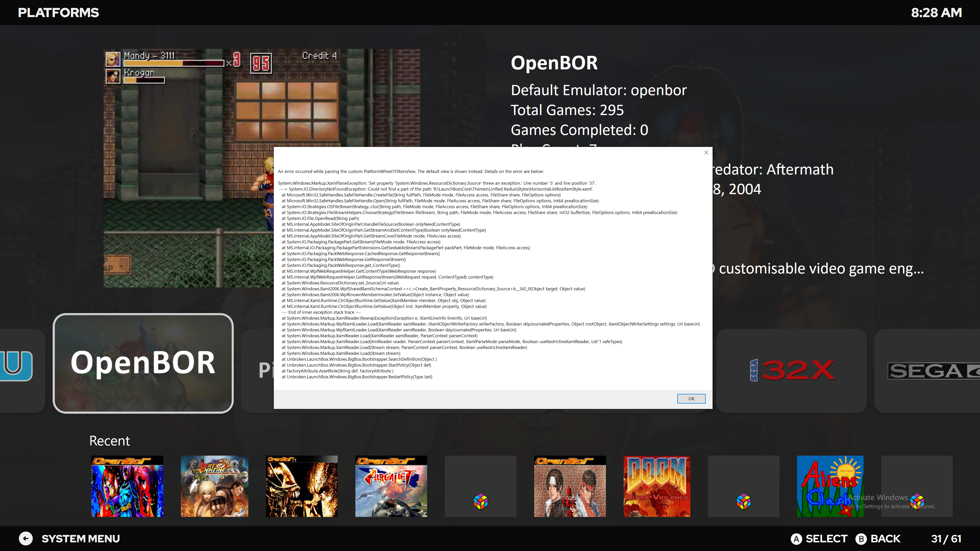
Task: Click the OpenBOR platform title text
Action: 554,63
